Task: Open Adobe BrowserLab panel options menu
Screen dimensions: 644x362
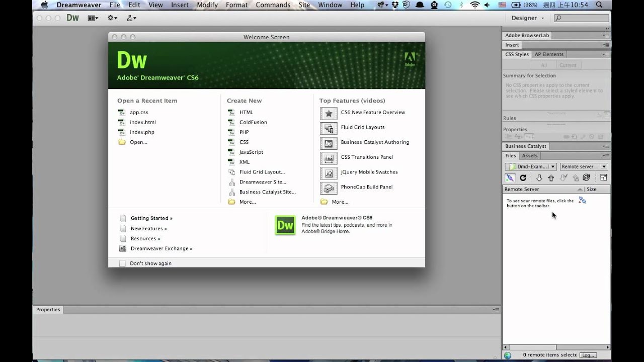Action: [606, 36]
